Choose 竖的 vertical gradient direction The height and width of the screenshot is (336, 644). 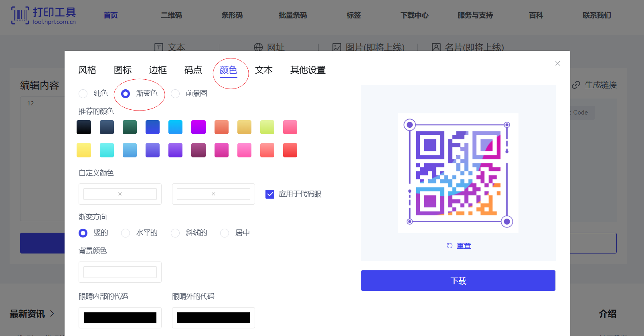coord(83,233)
